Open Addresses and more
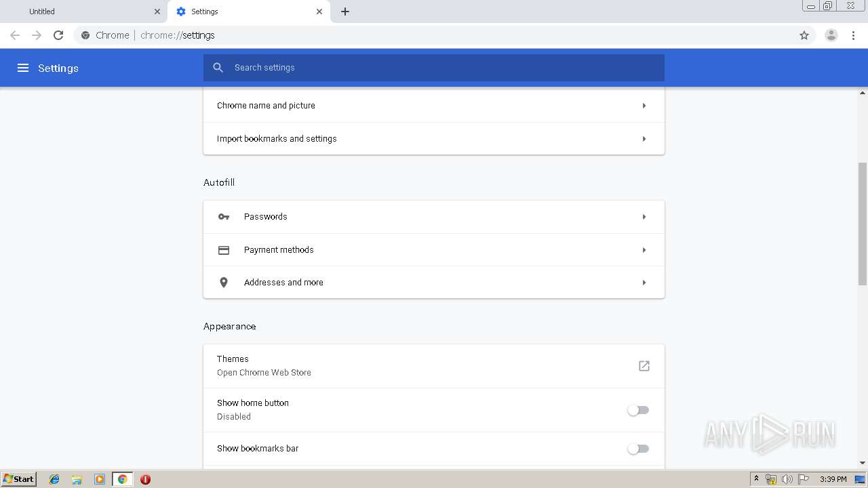The height and width of the screenshot is (488, 868). point(434,283)
